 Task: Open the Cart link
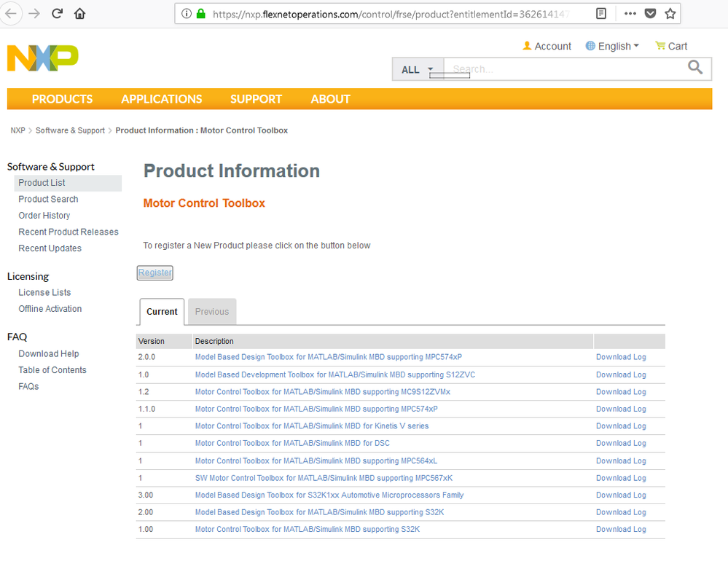671,46
